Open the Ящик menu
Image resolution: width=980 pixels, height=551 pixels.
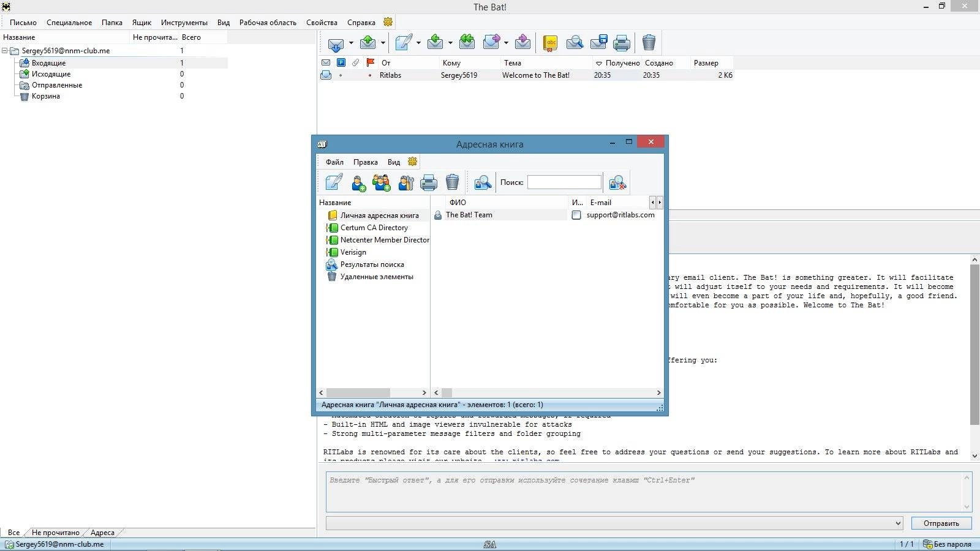coord(141,23)
